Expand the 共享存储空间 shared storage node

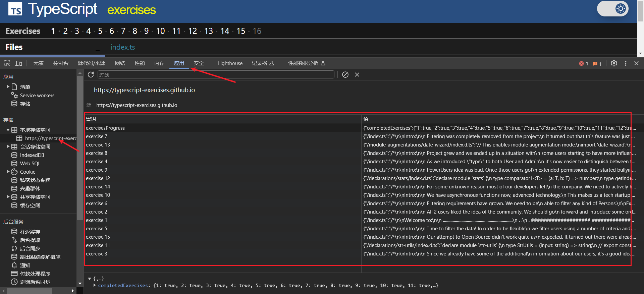click(x=8, y=197)
